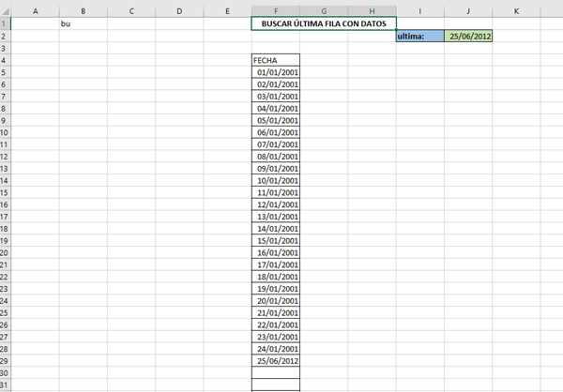Select entire column F via its header

(276, 11)
